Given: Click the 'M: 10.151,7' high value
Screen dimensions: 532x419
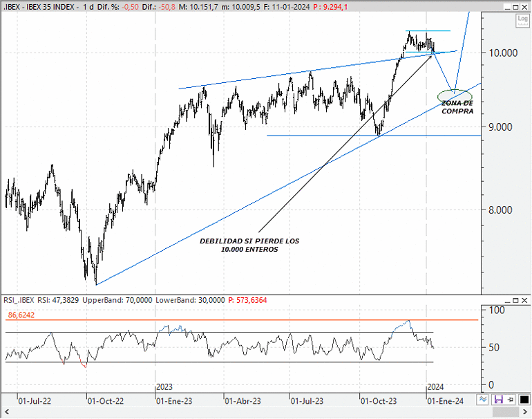Looking at the screenshot, I should (198, 7).
